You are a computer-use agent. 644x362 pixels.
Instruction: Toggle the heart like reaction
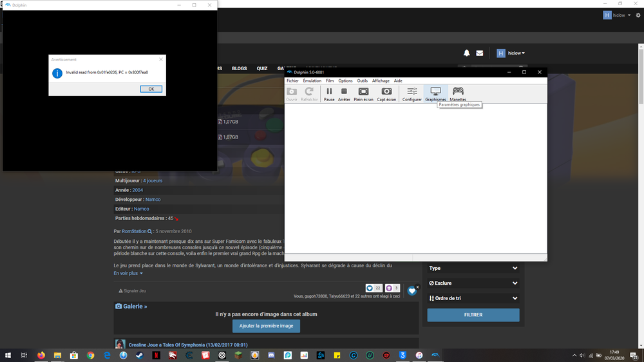(412, 291)
